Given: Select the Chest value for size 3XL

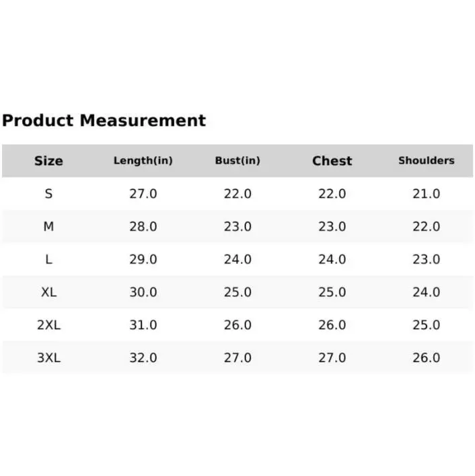Looking at the screenshot, I should [x=332, y=358].
